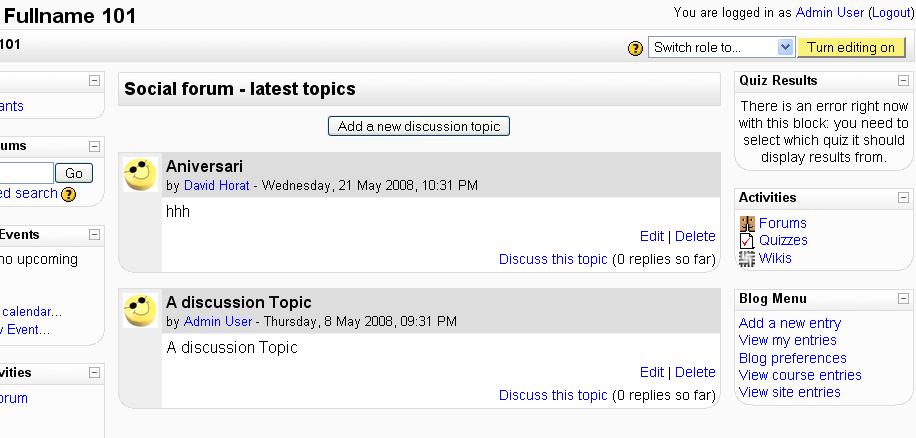Viewport: 916px width, 438px height.
Task: Turn editing on
Action: (851, 48)
